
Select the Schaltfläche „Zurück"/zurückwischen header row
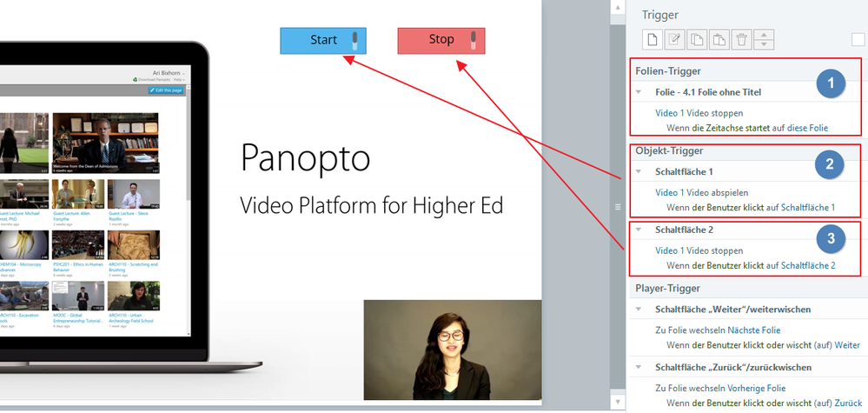point(749,367)
